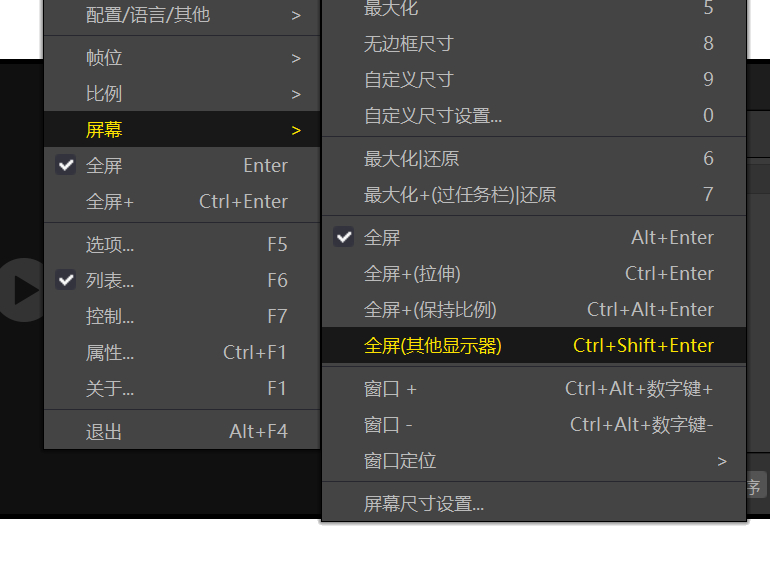Uncheck 全屏 with Enter shortcut

click(x=182, y=165)
